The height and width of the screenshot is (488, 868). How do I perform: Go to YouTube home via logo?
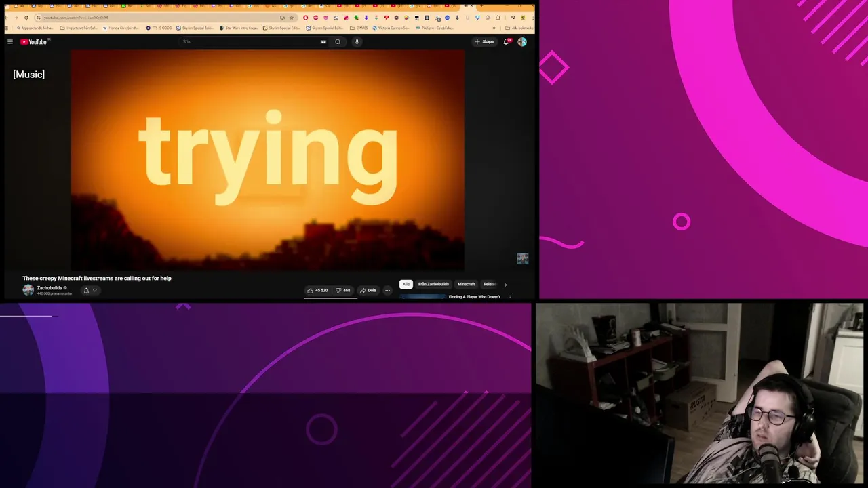point(34,41)
